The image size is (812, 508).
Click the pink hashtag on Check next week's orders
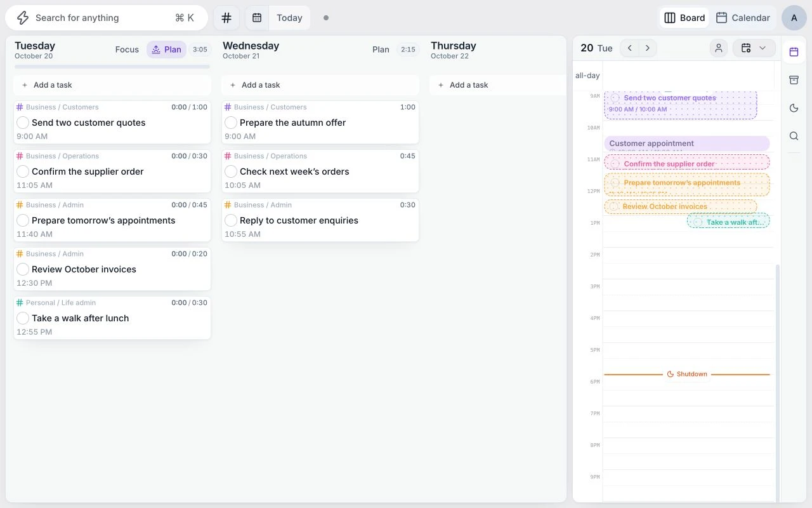pos(228,156)
